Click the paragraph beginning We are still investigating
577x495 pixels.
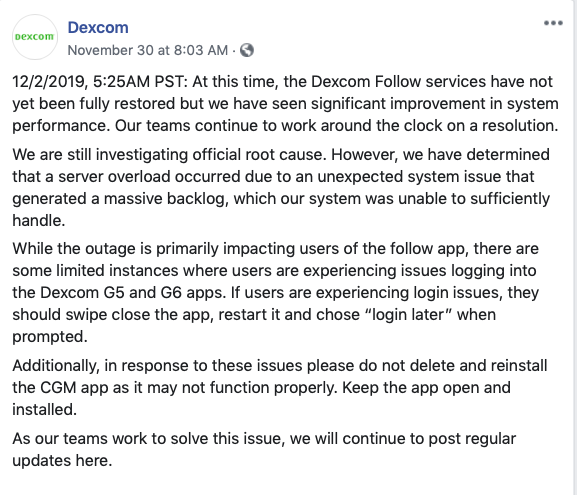281,187
